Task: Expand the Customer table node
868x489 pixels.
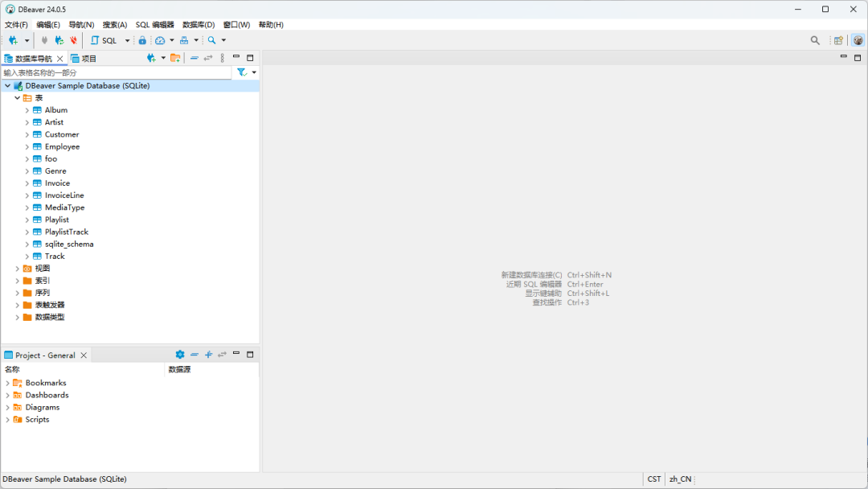Action: [27, 134]
